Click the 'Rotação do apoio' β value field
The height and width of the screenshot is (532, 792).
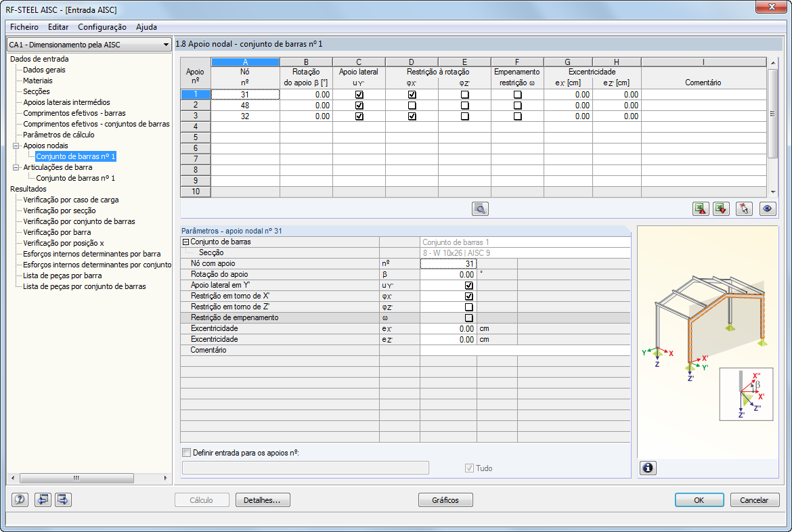coord(448,274)
